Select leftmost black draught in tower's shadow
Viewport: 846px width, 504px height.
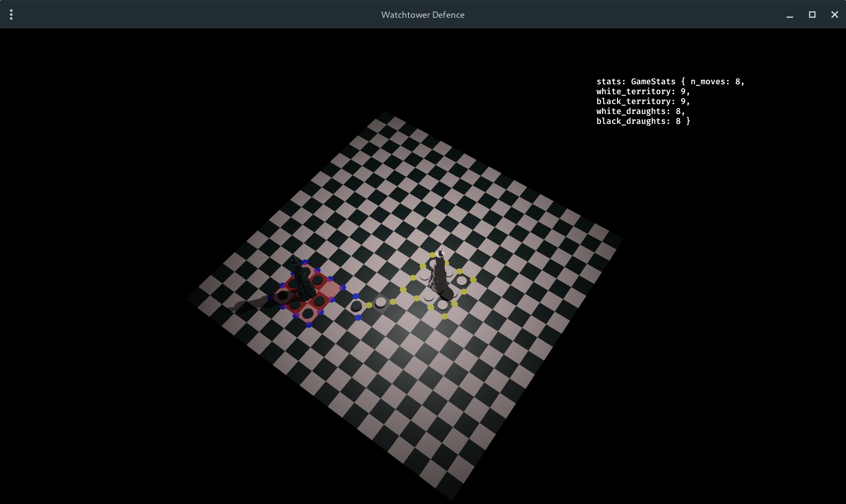[x=282, y=296]
